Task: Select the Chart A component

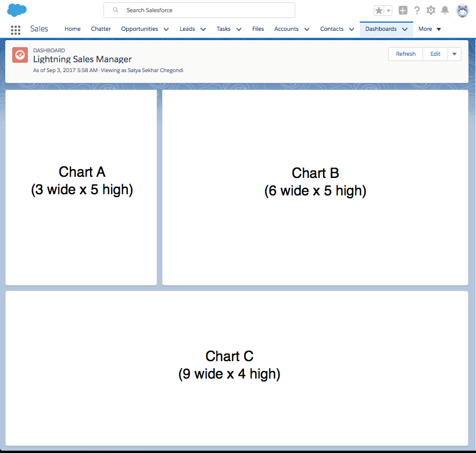Action: coord(81,187)
